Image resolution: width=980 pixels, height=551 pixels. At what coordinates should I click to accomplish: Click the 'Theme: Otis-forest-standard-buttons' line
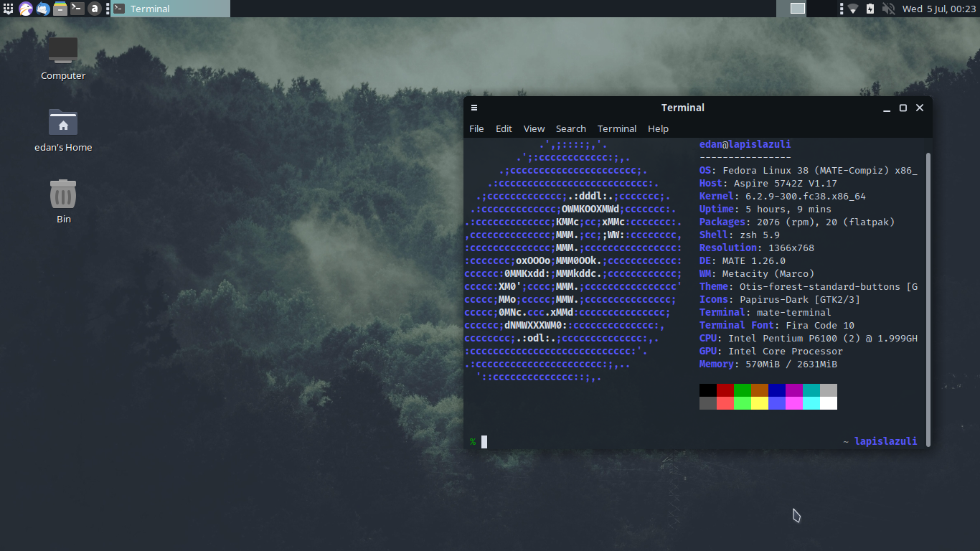coord(809,286)
